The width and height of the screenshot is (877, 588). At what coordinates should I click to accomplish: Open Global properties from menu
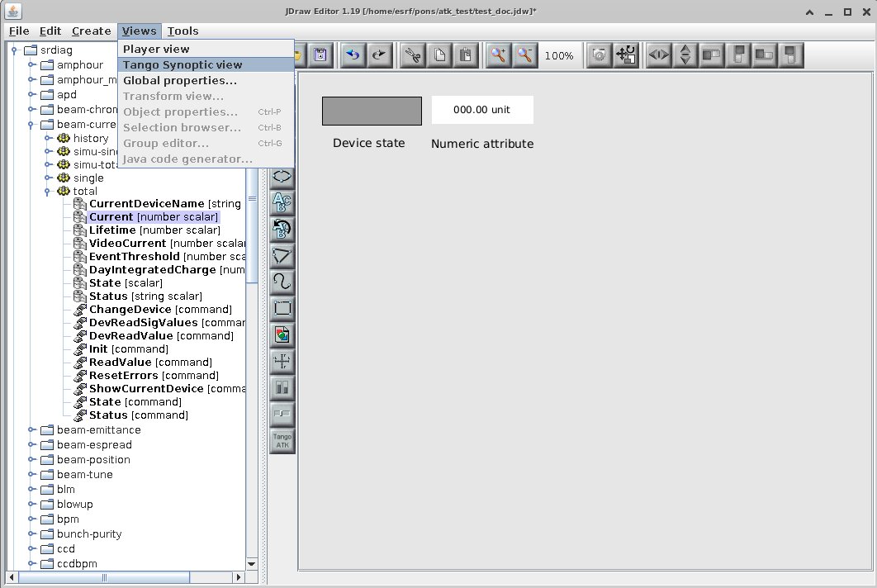tap(206, 81)
